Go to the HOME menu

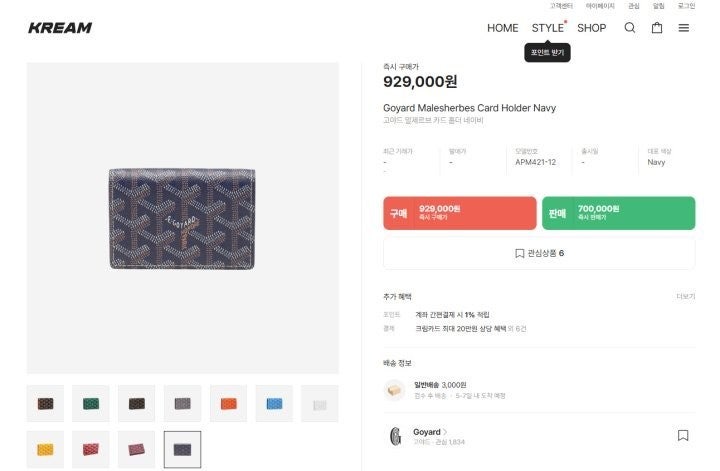[x=502, y=28]
